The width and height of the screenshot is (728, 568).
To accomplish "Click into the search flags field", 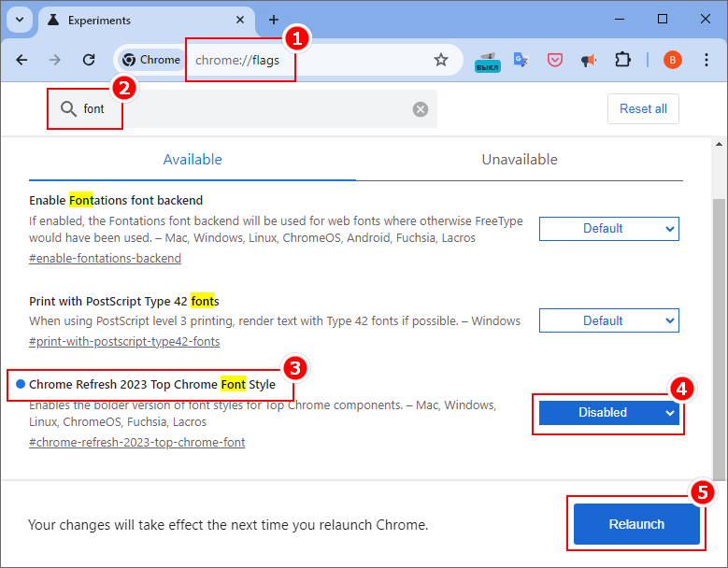I will (244, 109).
